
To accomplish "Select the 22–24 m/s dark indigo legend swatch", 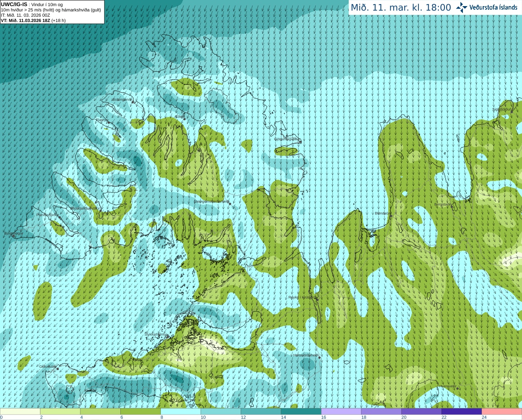I will click(462, 411).
